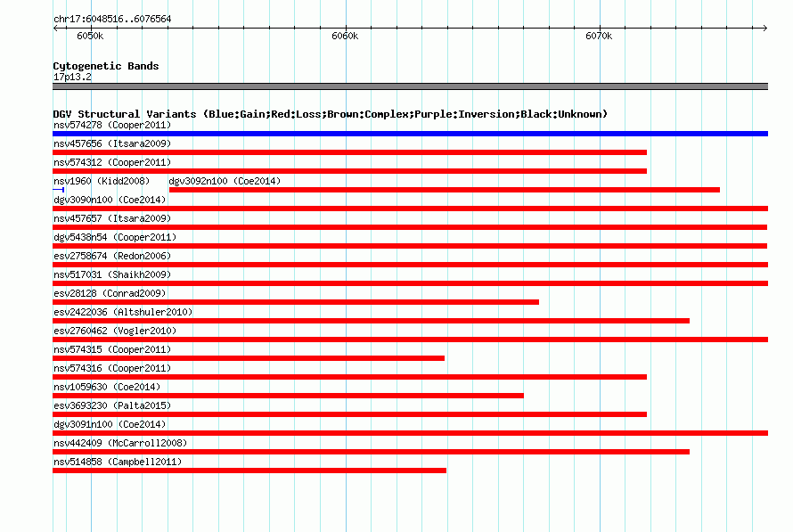Viewport: 793px width, 532px height.
Task: Click the nsv517031 (Shaikh2009) label
Action: point(112,274)
